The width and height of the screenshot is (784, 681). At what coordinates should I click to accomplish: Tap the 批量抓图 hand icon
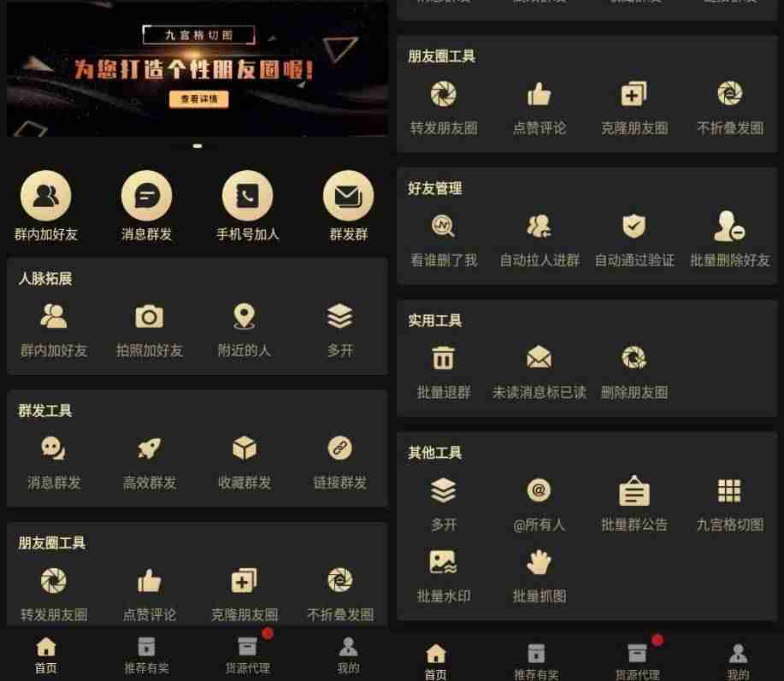point(539,561)
